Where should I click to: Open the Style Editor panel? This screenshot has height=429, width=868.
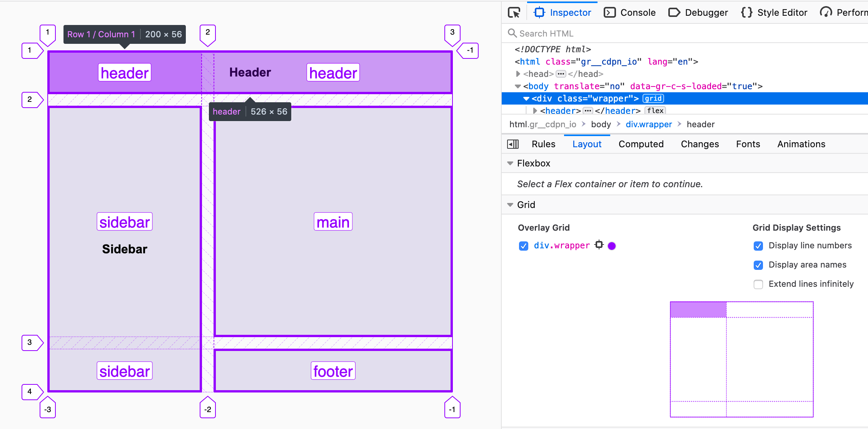pyautogui.click(x=774, y=13)
